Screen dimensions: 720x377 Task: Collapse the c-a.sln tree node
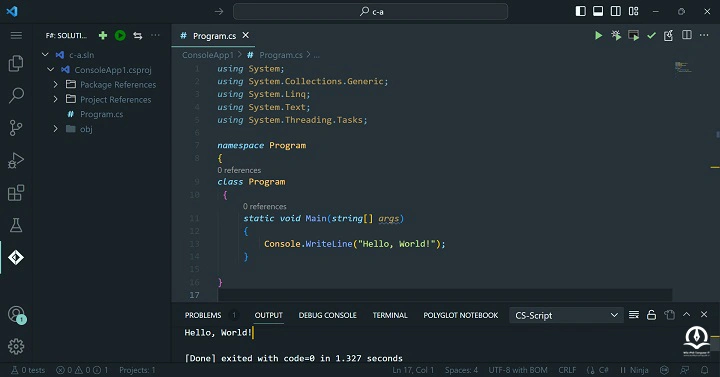45,55
